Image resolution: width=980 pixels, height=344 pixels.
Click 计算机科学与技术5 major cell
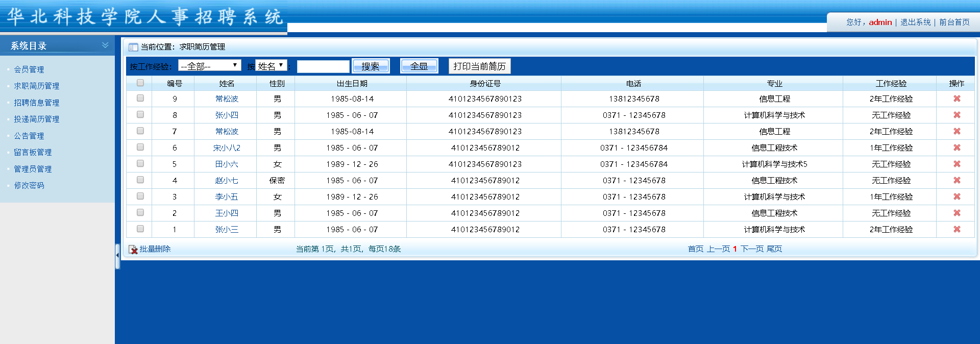coord(774,164)
